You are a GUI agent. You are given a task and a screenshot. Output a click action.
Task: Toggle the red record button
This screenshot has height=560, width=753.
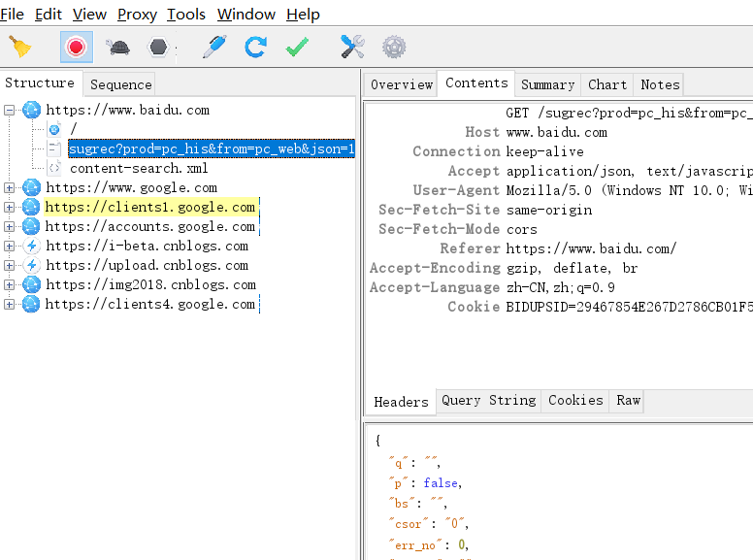point(77,47)
